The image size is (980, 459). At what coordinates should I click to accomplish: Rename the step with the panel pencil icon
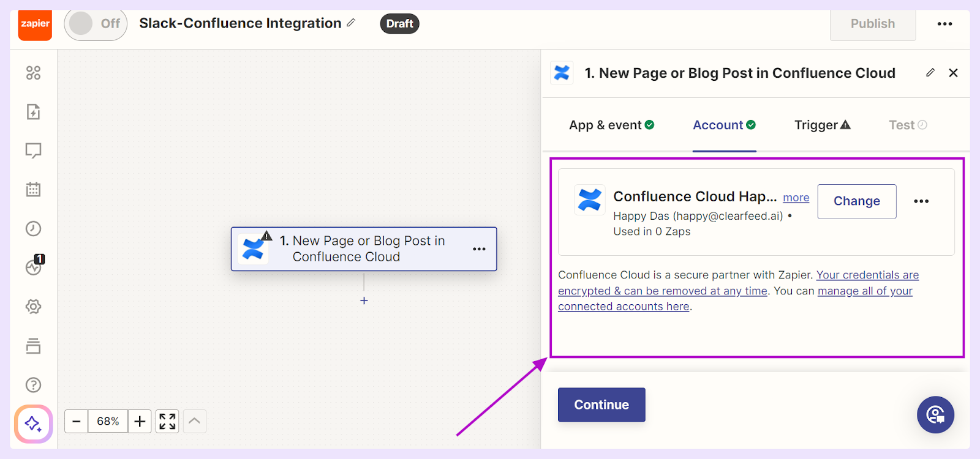[930, 73]
